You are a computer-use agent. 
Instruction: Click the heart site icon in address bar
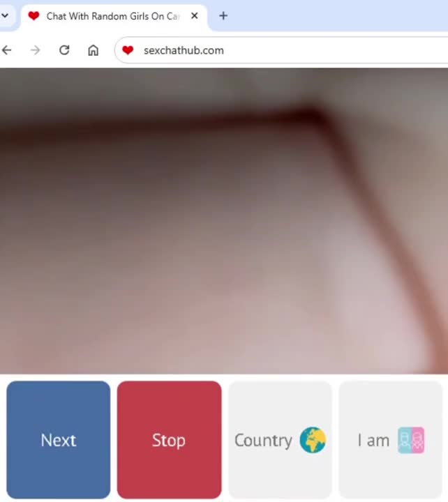coord(128,50)
